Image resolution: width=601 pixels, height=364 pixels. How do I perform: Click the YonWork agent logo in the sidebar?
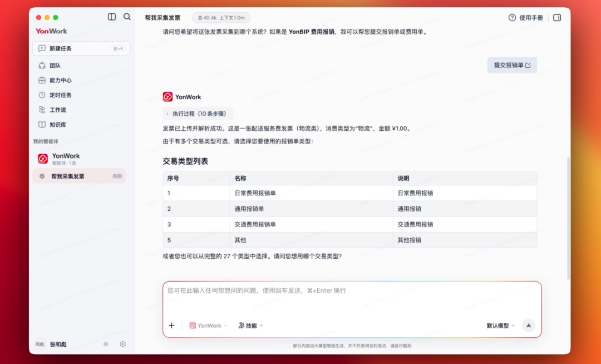(x=43, y=158)
